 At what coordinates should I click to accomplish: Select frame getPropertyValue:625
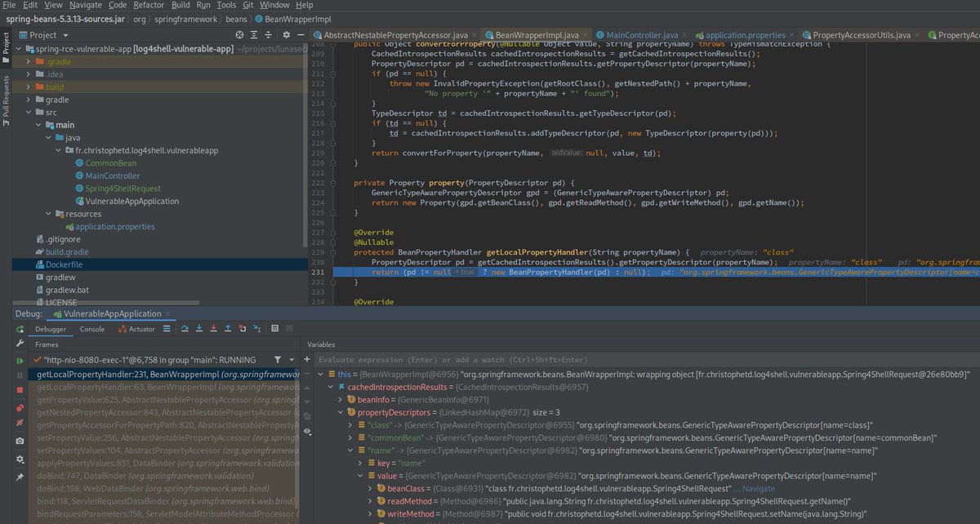167,400
